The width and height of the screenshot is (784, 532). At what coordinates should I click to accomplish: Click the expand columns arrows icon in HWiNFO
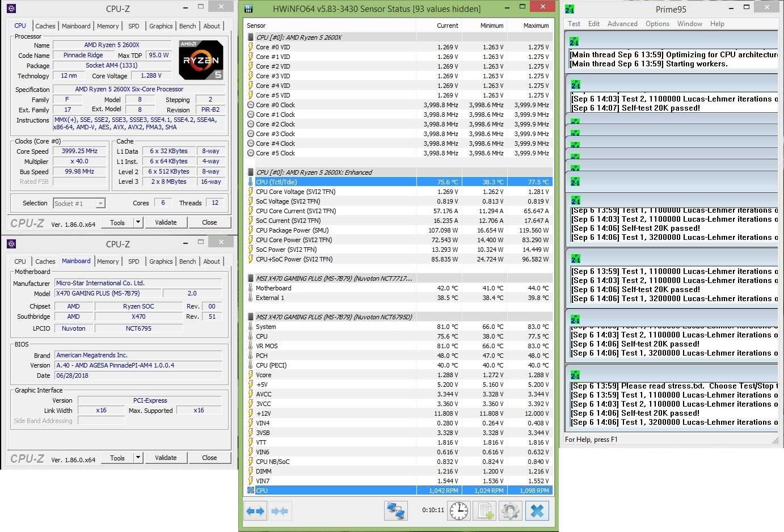[255, 511]
